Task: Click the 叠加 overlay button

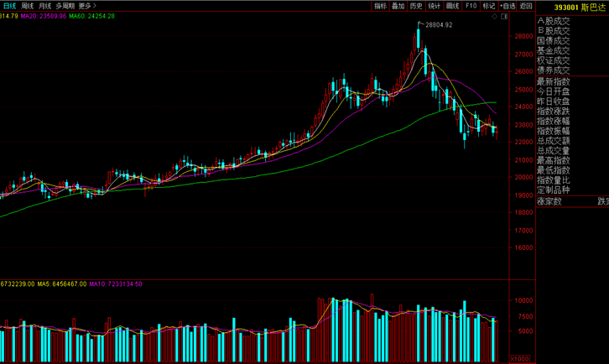Action: click(x=398, y=6)
